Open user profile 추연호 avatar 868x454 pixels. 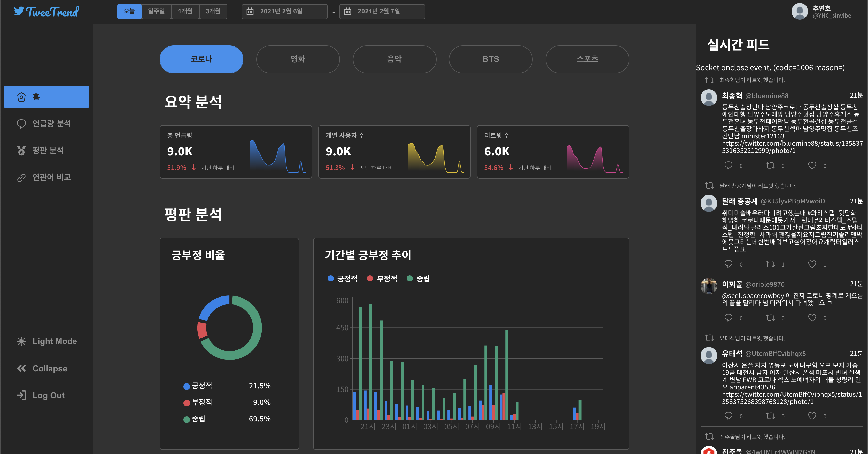point(800,11)
